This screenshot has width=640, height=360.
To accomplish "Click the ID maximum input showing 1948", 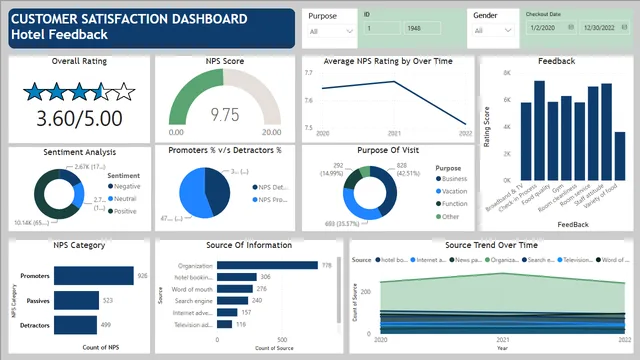I will click(422, 28).
